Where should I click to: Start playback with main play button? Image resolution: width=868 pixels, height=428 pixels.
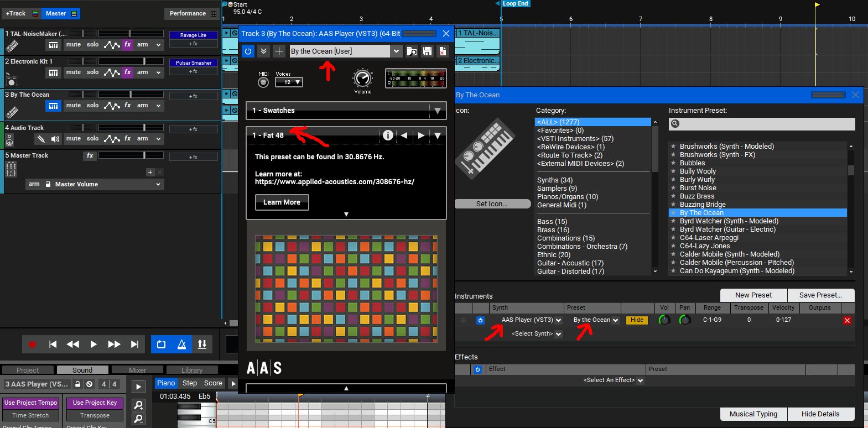point(93,344)
